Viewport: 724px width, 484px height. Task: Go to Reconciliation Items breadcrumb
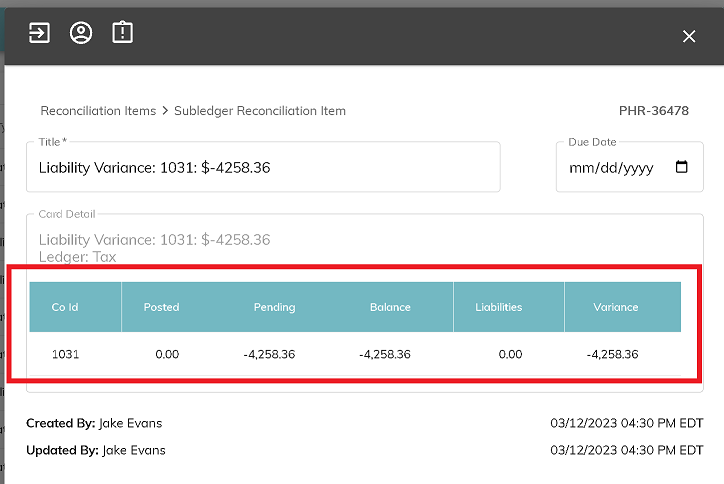coord(98,111)
